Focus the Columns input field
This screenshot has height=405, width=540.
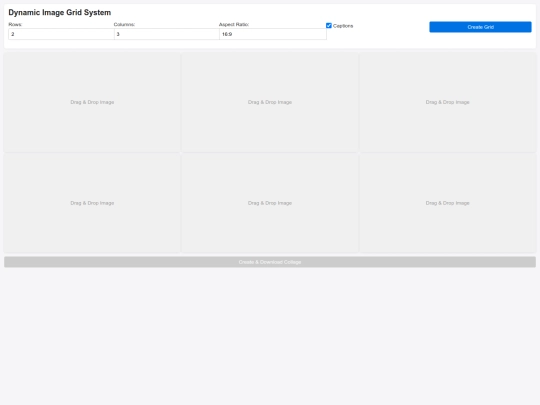(x=166, y=34)
